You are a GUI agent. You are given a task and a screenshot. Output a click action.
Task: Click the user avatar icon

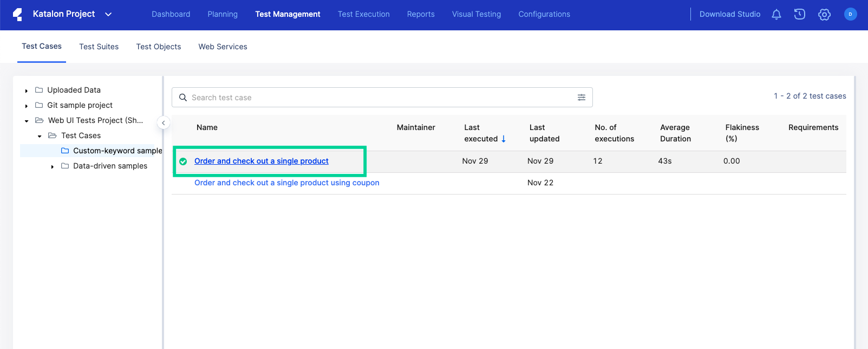point(850,15)
